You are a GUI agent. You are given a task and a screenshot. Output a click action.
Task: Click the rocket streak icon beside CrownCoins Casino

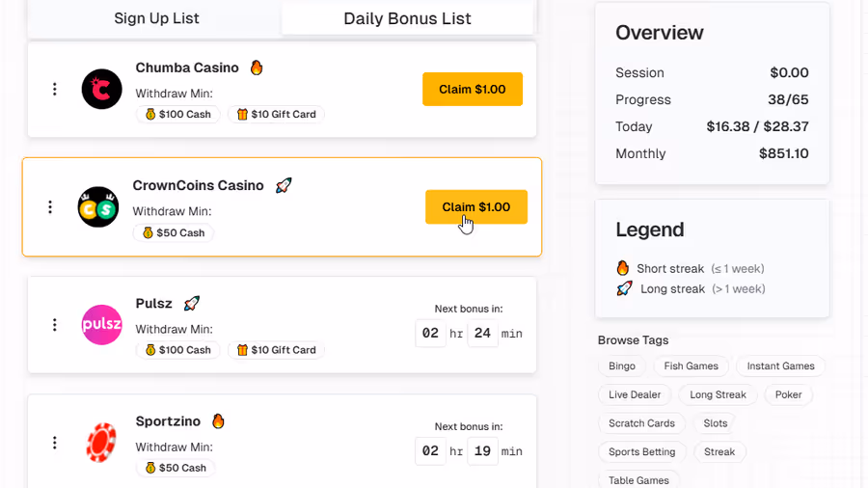click(283, 185)
